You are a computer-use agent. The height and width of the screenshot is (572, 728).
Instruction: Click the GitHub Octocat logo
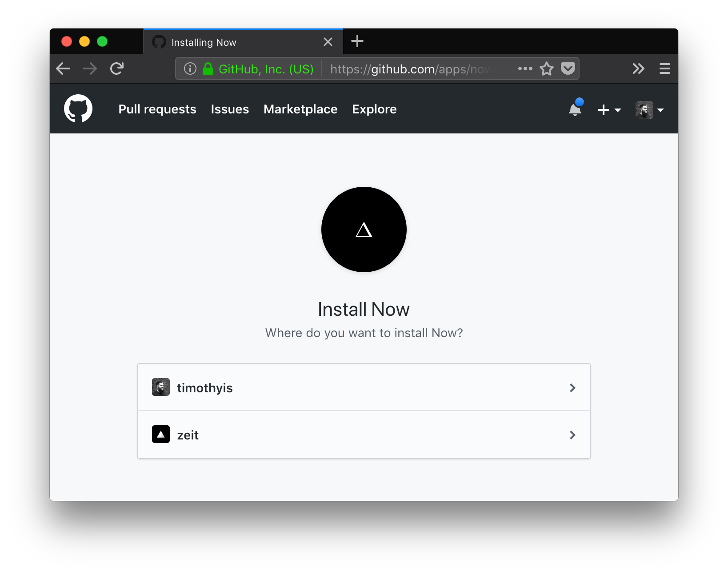coord(78,109)
